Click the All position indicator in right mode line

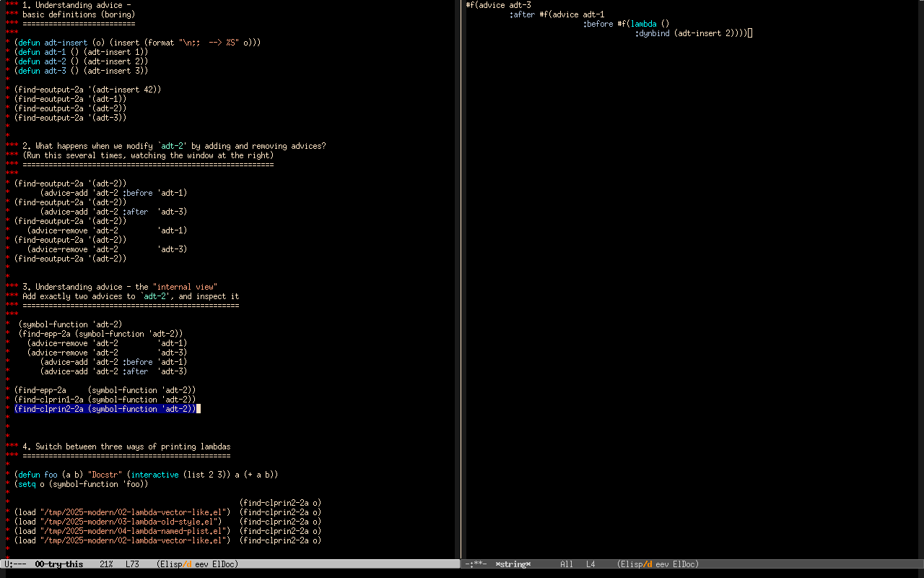pos(567,564)
